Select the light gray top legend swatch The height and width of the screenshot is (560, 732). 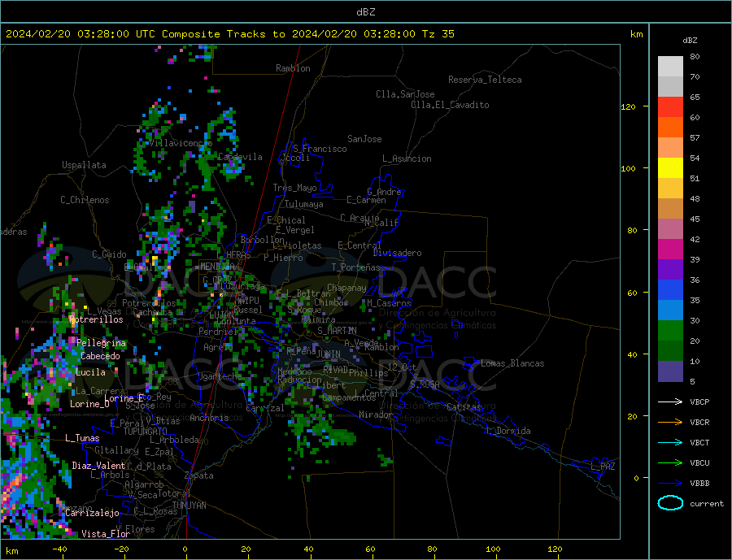[x=670, y=67]
